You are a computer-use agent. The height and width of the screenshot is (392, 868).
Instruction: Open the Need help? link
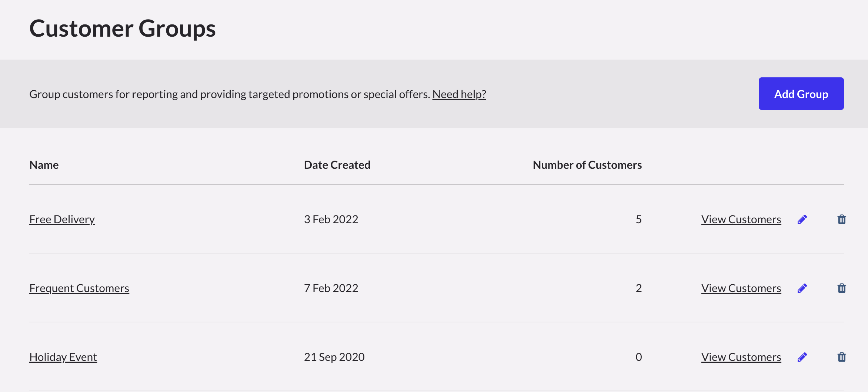coord(459,94)
